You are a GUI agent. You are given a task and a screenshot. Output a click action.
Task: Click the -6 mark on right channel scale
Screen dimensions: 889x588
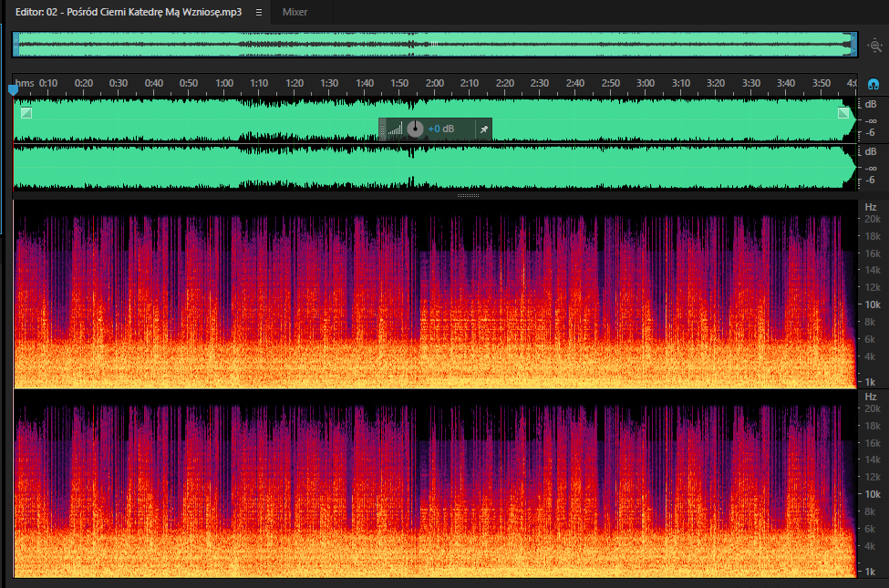click(870, 181)
